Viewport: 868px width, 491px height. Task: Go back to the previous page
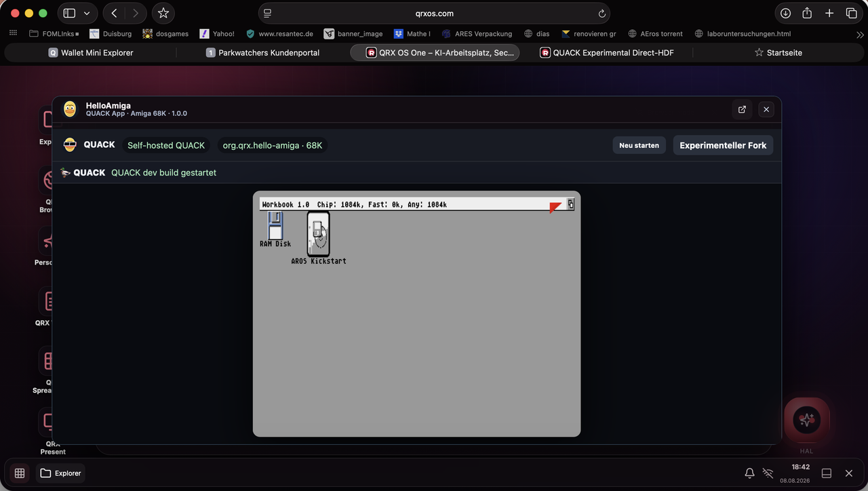click(x=114, y=13)
